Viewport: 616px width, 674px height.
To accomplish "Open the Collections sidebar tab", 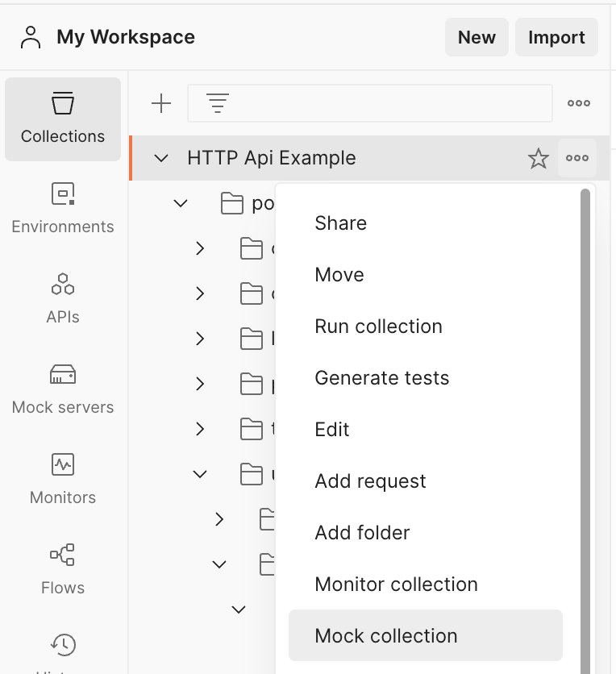I will tap(63, 119).
